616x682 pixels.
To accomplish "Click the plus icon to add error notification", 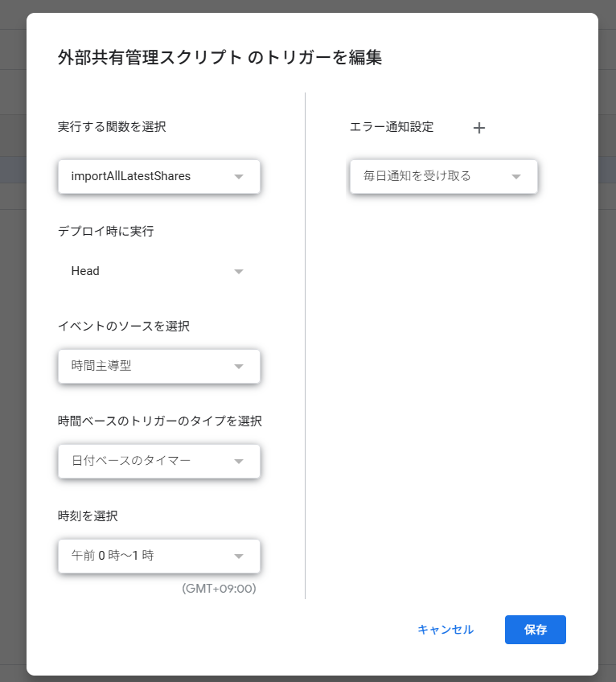I will [479, 128].
